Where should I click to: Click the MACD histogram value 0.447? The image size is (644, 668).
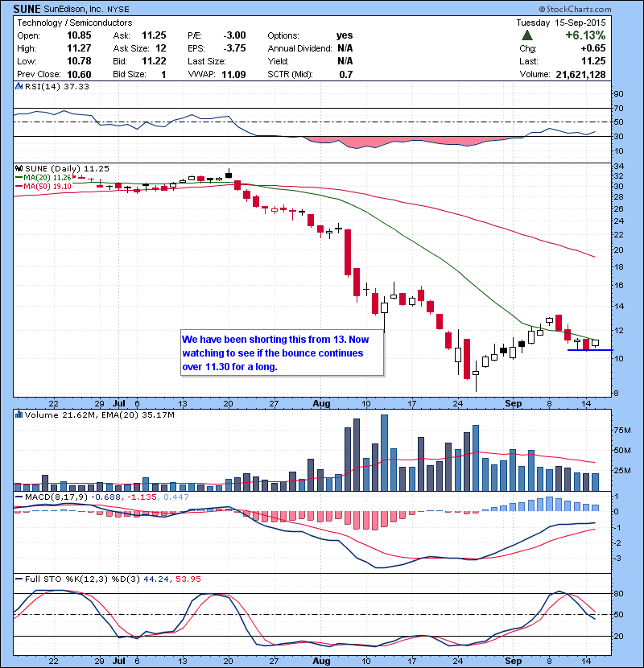tap(176, 497)
